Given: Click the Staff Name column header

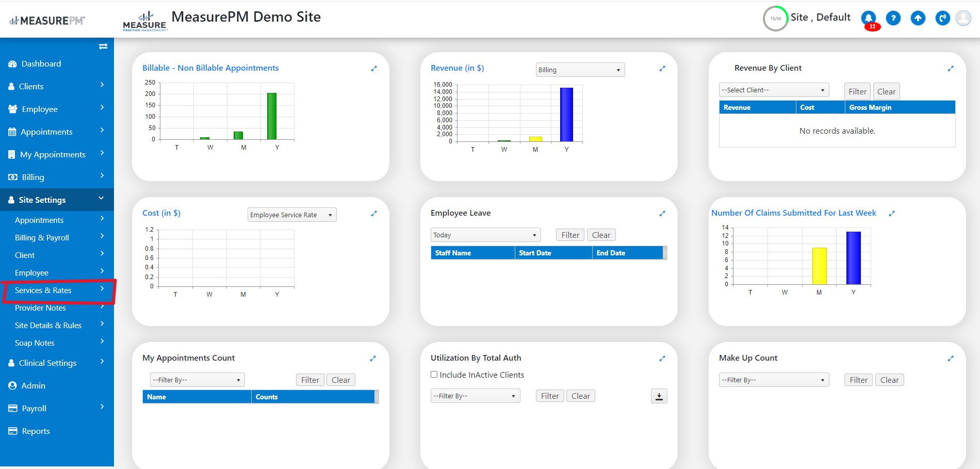Looking at the screenshot, I should [472, 253].
